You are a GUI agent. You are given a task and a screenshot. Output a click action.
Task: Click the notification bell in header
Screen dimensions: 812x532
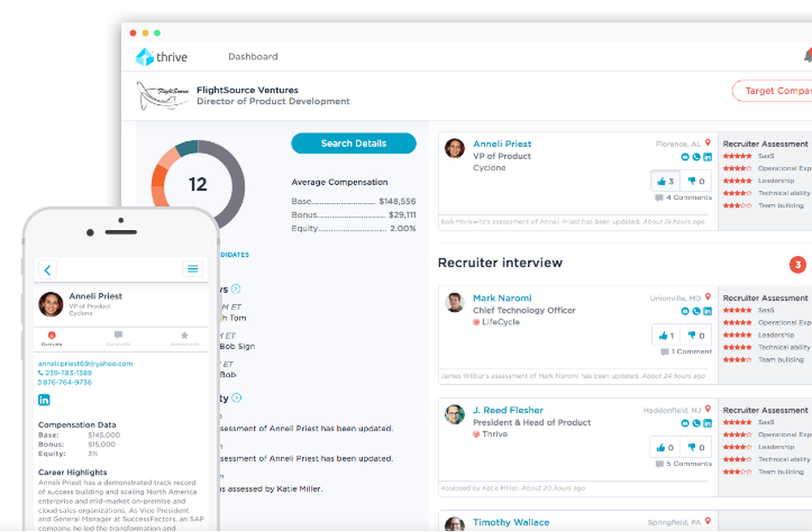pyautogui.click(x=808, y=56)
